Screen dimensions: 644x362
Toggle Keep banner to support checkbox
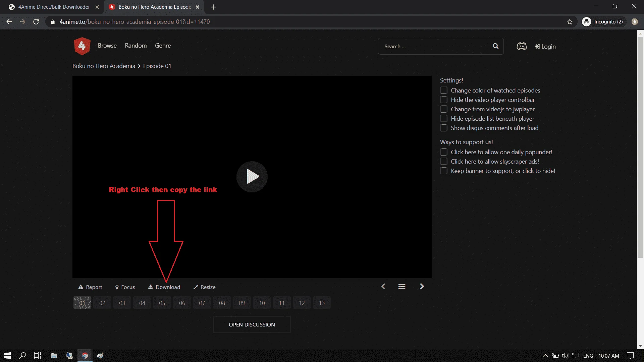(444, 171)
